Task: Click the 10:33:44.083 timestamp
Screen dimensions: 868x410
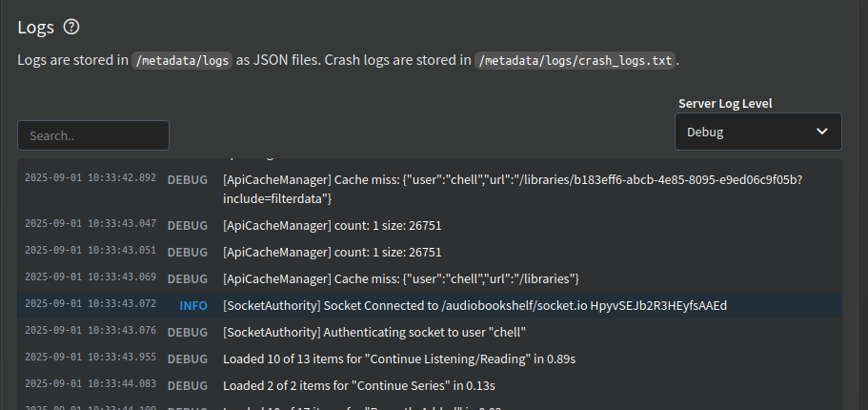Action: click(90, 384)
